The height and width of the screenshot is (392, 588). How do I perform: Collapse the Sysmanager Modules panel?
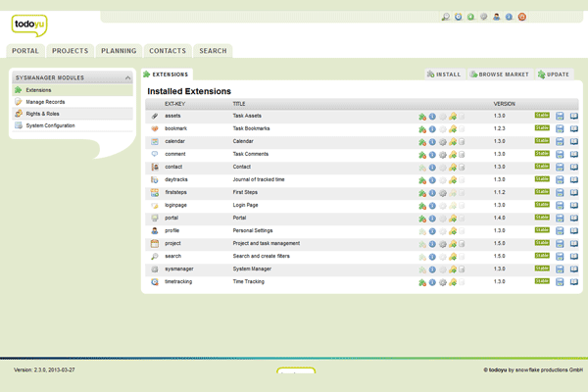coord(127,77)
